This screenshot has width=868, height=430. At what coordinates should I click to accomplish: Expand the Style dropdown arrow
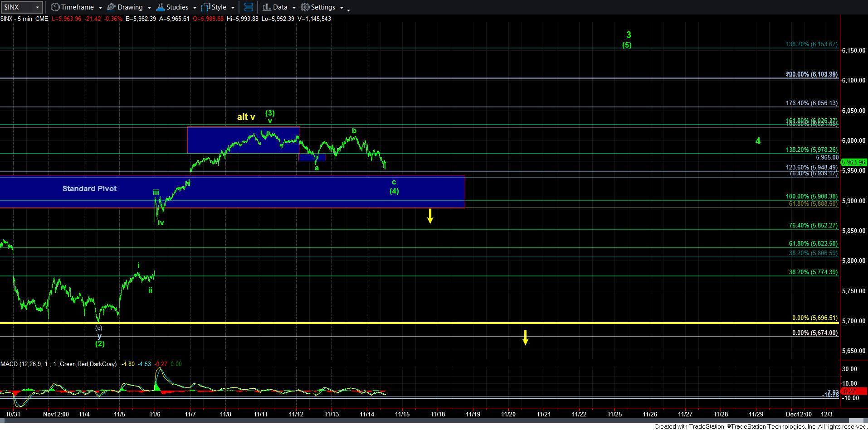tap(233, 8)
